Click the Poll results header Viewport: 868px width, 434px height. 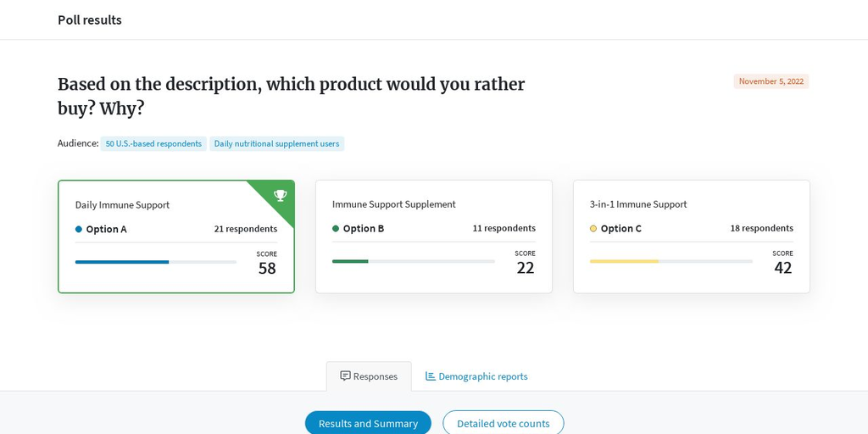click(x=90, y=20)
